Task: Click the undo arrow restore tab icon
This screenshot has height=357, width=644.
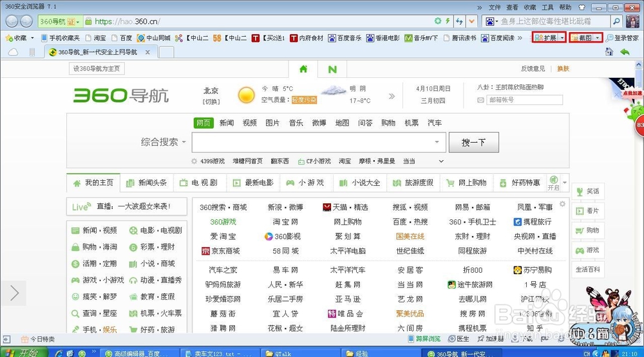Action: coord(625,52)
